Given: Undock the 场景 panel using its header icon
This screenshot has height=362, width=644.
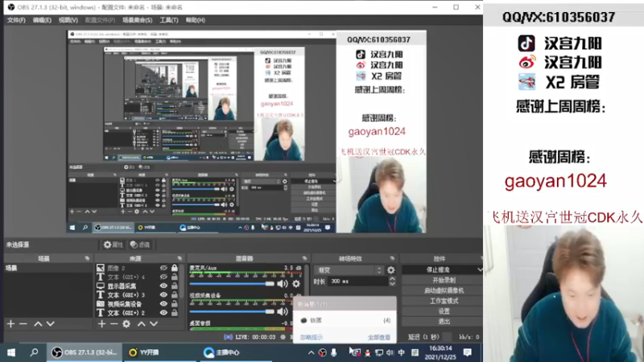Looking at the screenshot, I should [87, 258].
